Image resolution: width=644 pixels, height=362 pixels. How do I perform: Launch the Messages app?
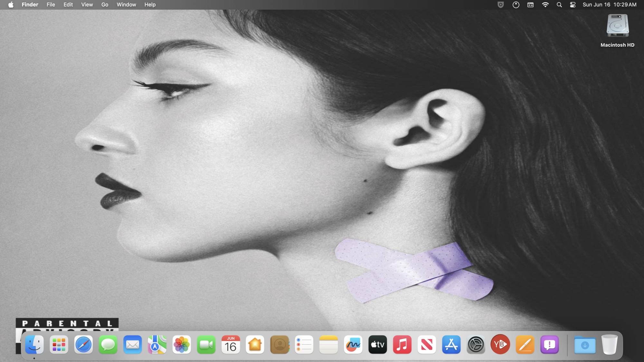[108, 345]
